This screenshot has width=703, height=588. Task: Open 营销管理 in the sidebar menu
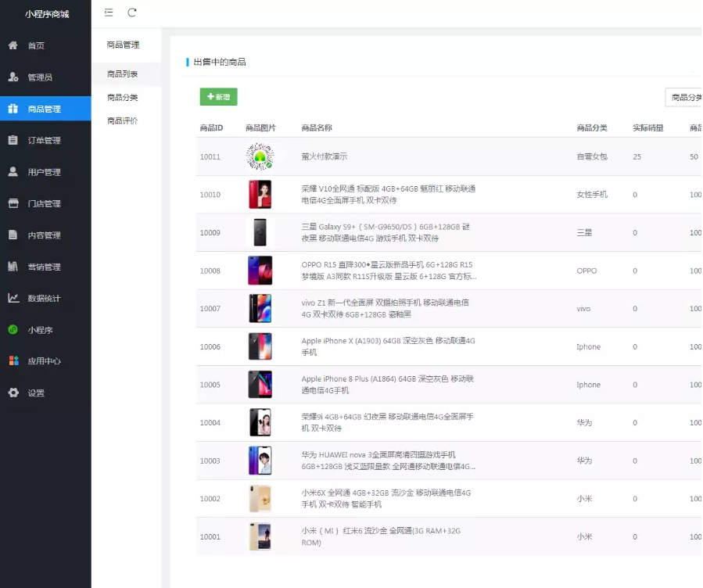tap(44, 267)
